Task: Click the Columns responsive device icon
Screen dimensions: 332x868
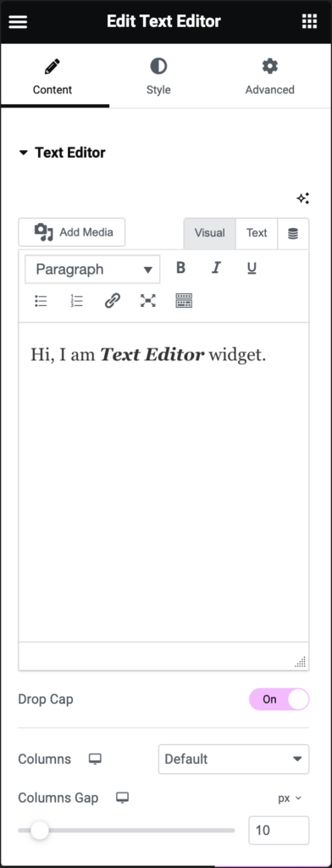Action: click(x=95, y=759)
